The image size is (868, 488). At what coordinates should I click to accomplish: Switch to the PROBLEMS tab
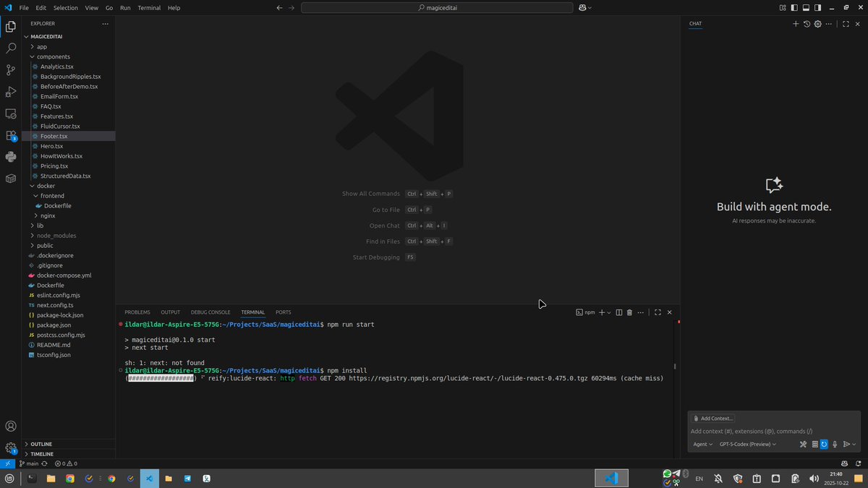point(137,312)
